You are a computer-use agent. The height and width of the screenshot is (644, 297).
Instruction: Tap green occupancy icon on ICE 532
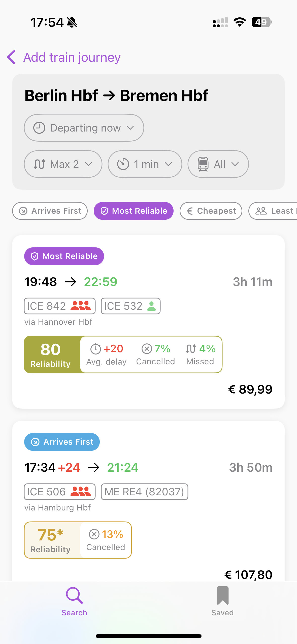(151, 306)
